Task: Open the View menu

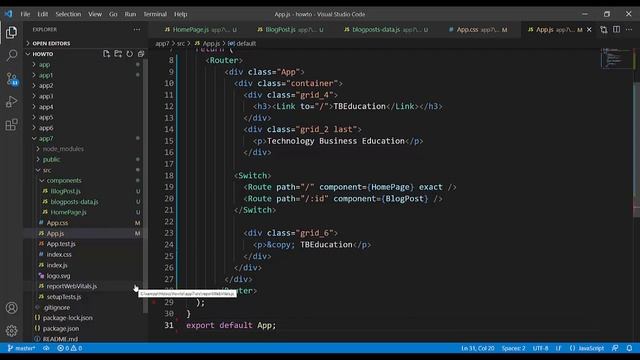Action: [x=95, y=14]
